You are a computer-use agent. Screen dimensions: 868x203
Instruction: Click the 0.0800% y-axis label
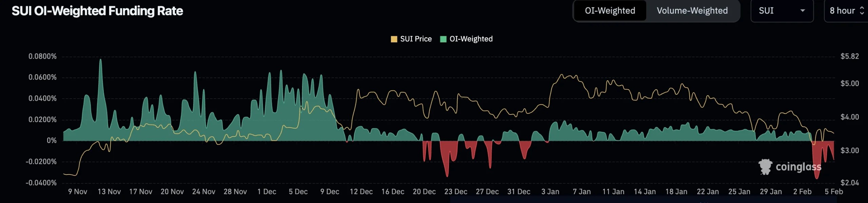(x=42, y=56)
